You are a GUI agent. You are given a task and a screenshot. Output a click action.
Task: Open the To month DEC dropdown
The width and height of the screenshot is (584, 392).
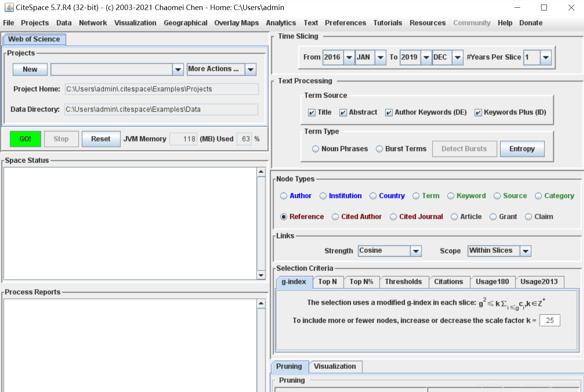[x=458, y=57]
